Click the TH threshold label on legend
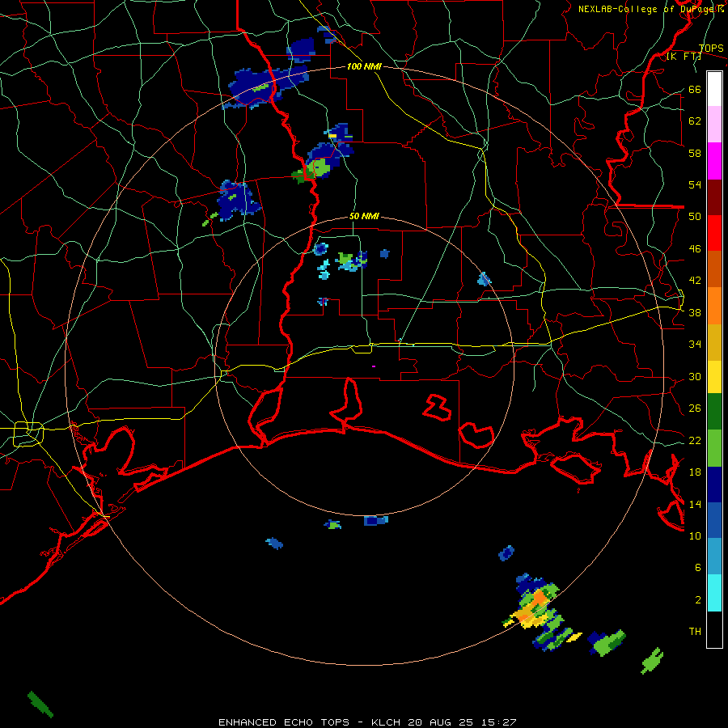The height and width of the screenshot is (728, 728). (x=695, y=632)
